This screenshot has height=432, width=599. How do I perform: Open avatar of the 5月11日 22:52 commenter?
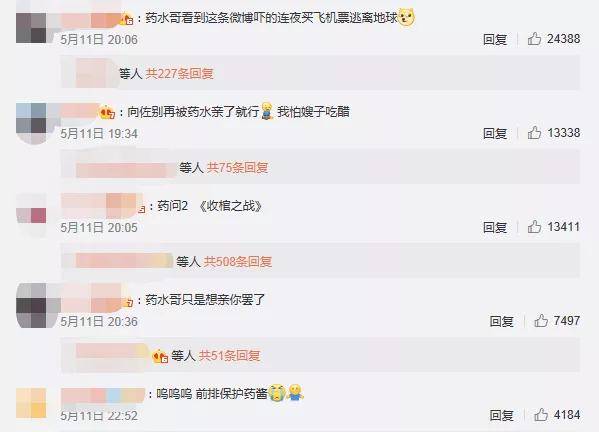(x=31, y=403)
